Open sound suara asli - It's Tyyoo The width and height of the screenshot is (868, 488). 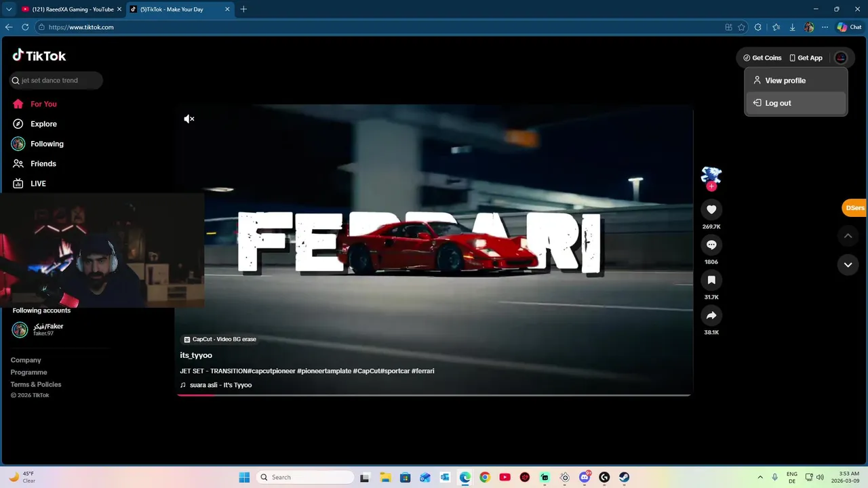216,385
